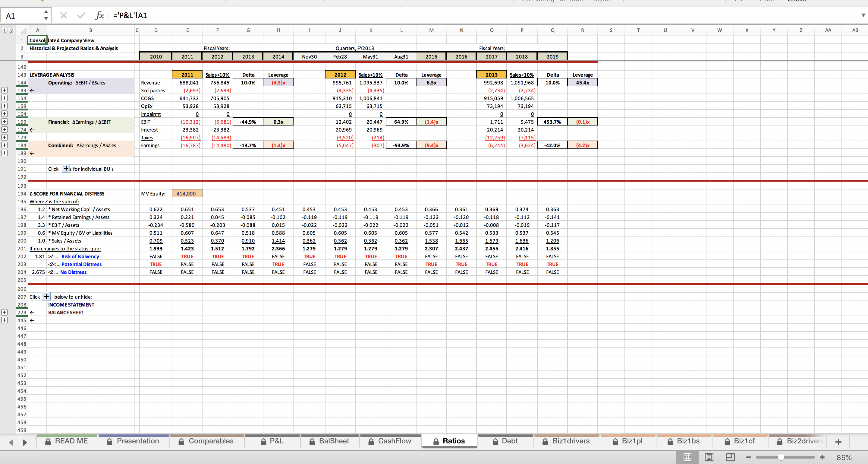The width and height of the screenshot is (868, 464).
Task: Select the yellow 2011 leverage header cell
Action: pyautogui.click(x=187, y=75)
